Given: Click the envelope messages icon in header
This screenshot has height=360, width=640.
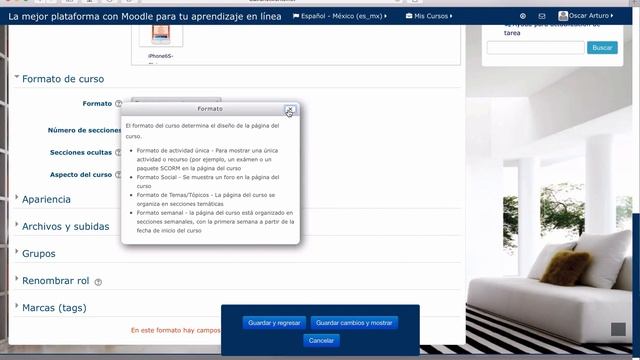Looking at the screenshot, I should 542,16.
